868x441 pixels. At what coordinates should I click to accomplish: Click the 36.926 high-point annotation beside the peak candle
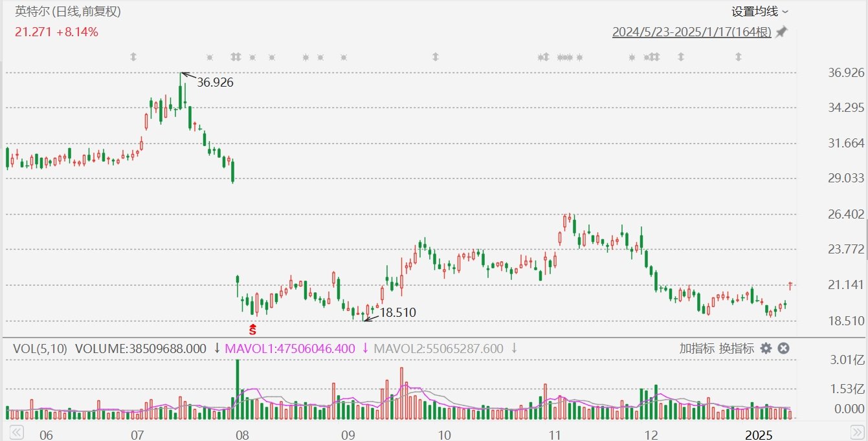click(x=215, y=83)
